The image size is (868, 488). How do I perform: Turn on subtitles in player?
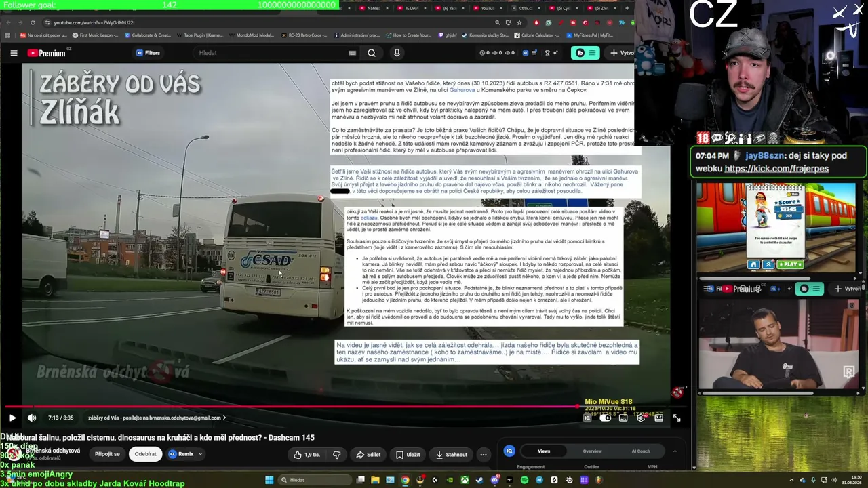pyautogui.click(x=623, y=418)
